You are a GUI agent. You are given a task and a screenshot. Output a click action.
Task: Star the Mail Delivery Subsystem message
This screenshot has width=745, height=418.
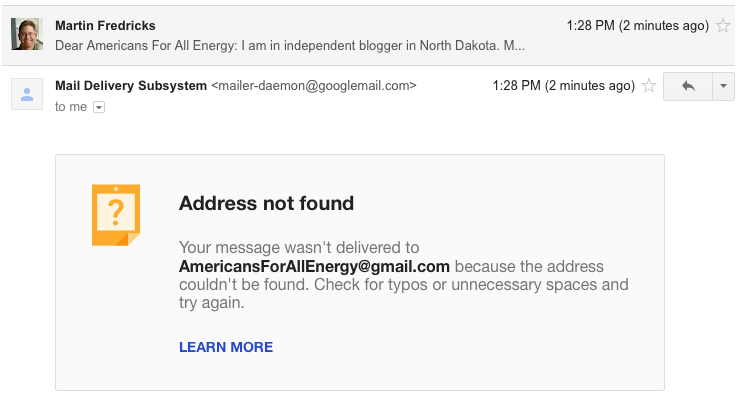point(649,86)
